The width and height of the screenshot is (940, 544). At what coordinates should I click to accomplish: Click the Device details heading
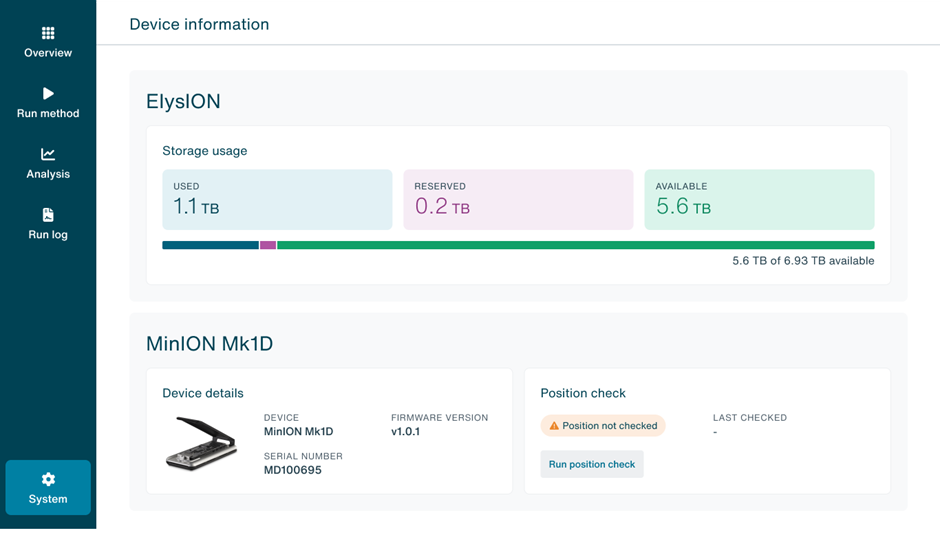(203, 393)
